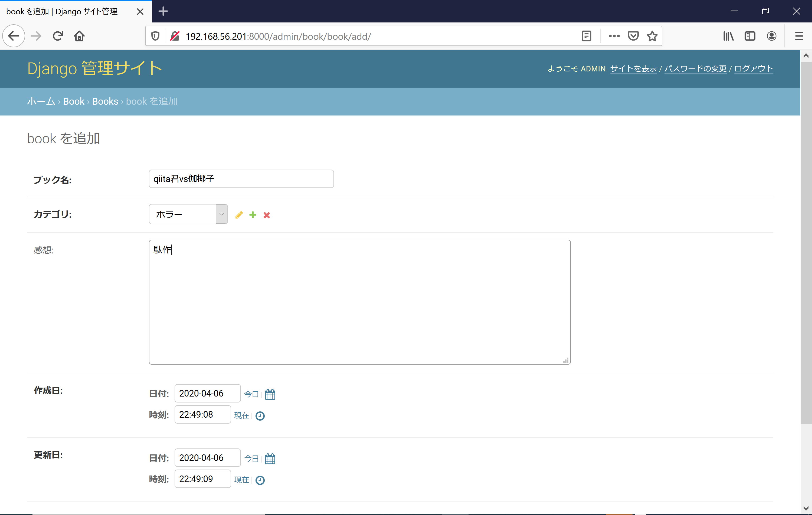Screen dimensions: 812x515
Task: Save the page to Pocket
Action: pyautogui.click(x=633, y=36)
